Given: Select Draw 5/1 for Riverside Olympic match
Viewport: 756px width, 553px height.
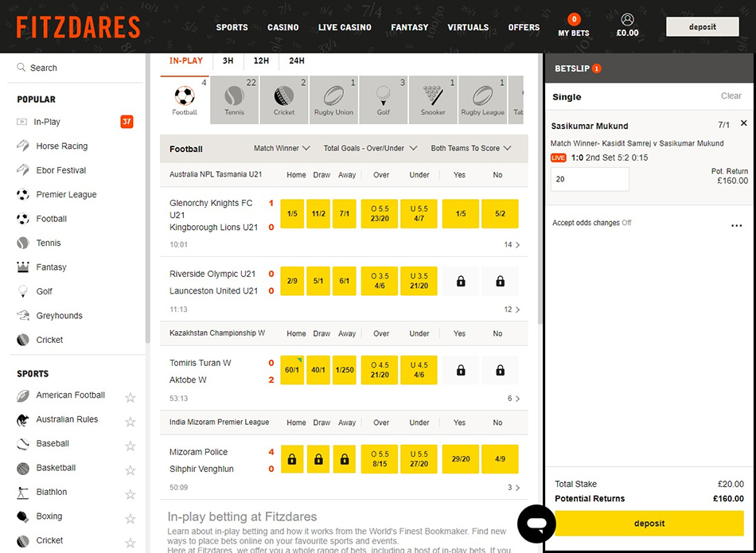Looking at the screenshot, I should point(318,281).
